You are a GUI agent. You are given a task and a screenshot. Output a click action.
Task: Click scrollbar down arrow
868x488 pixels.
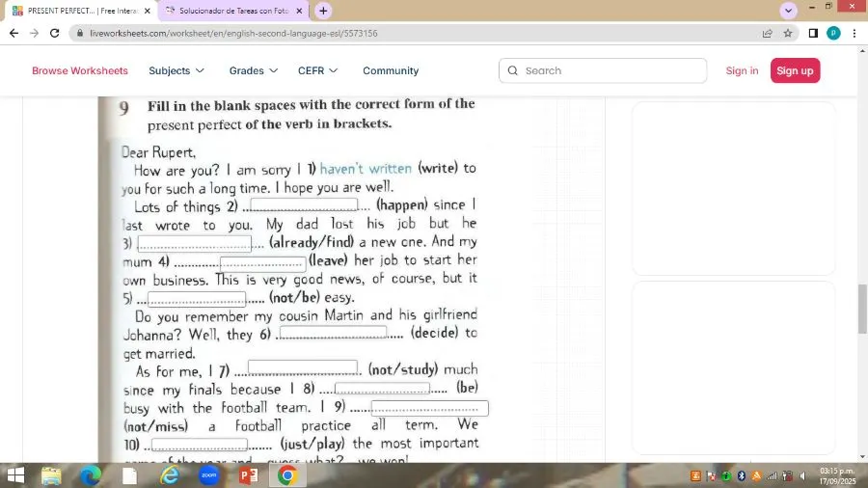tap(862, 457)
